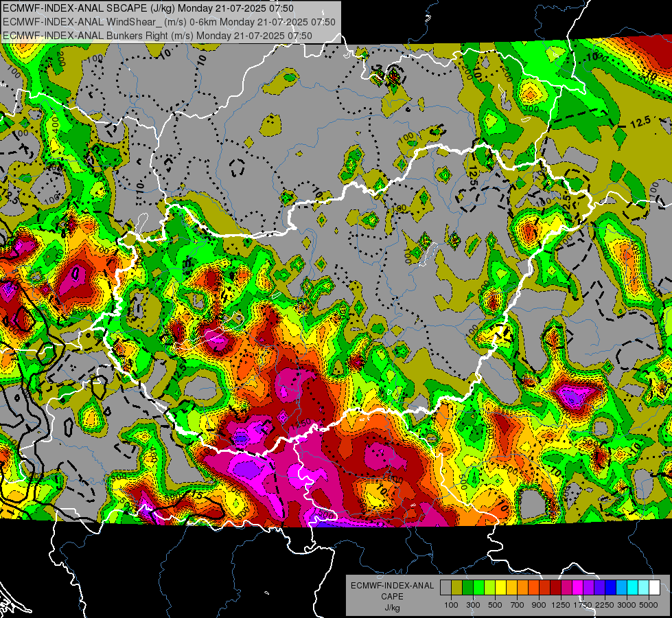672x618 pixels.
Task: Click the CAPE label in the legend
Action: click(x=392, y=597)
